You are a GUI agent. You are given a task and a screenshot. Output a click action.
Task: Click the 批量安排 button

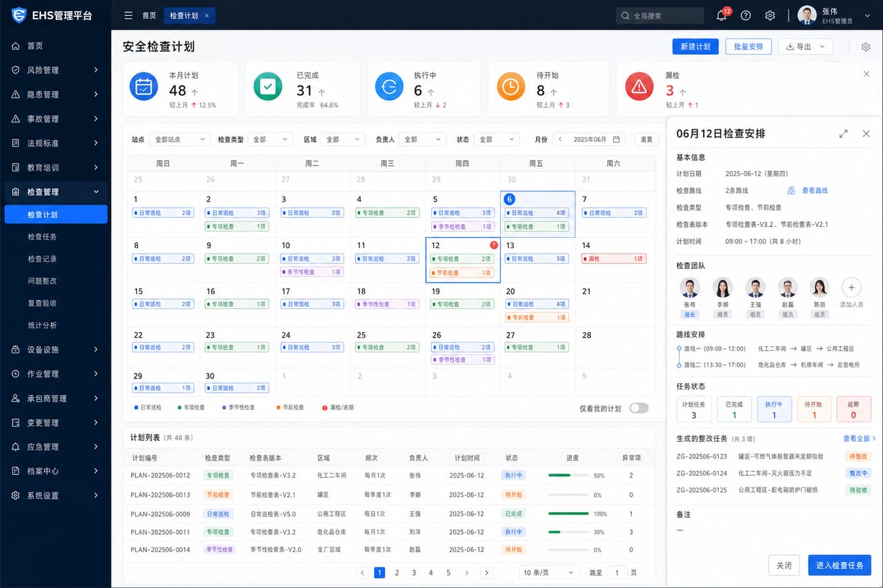coord(748,46)
